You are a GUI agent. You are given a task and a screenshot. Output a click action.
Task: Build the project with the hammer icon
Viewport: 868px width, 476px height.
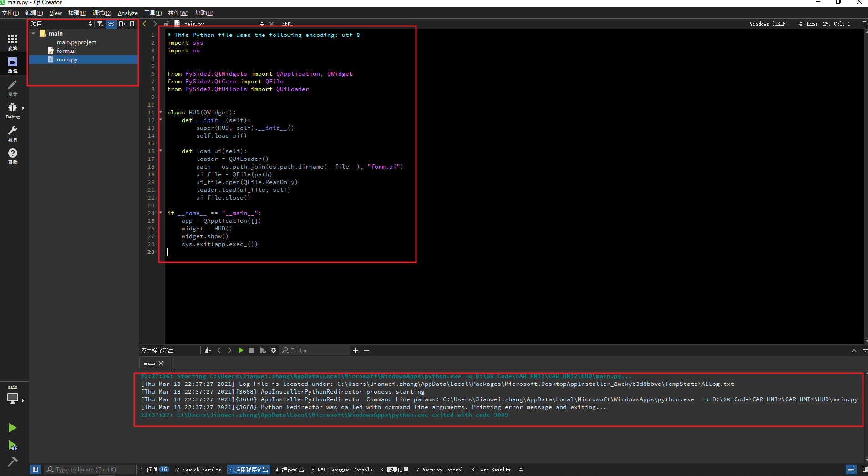[x=12, y=462]
